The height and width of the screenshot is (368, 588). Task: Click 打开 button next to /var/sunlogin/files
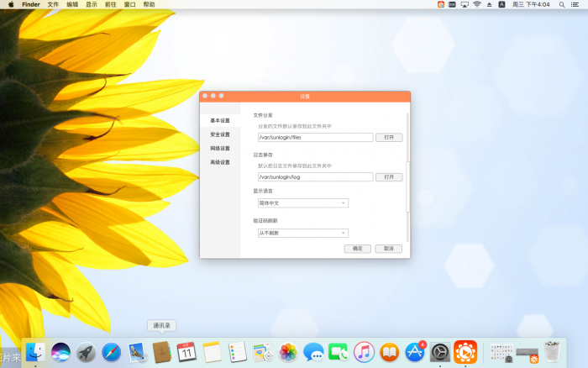coord(388,137)
